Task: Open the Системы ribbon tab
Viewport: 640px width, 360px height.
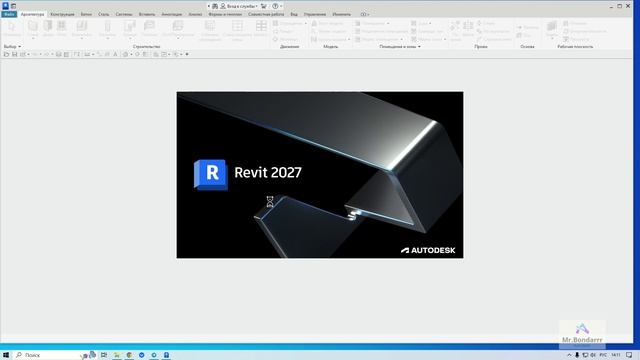Action: pos(124,14)
